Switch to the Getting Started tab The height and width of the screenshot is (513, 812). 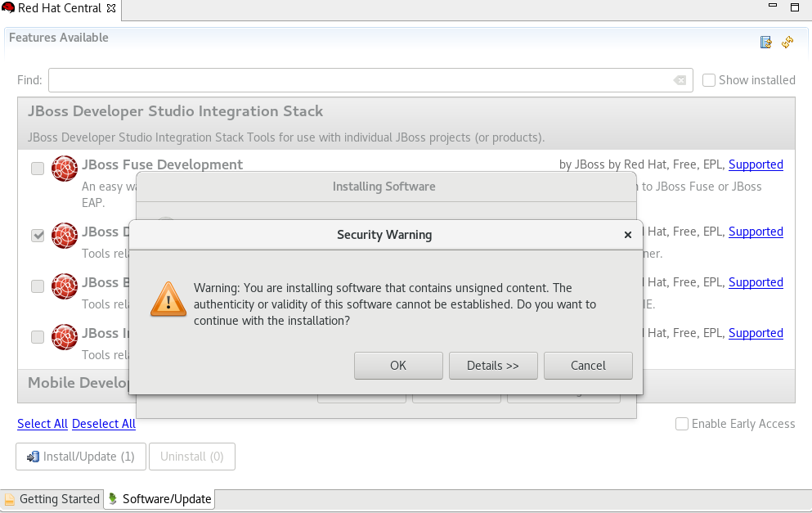(x=59, y=498)
